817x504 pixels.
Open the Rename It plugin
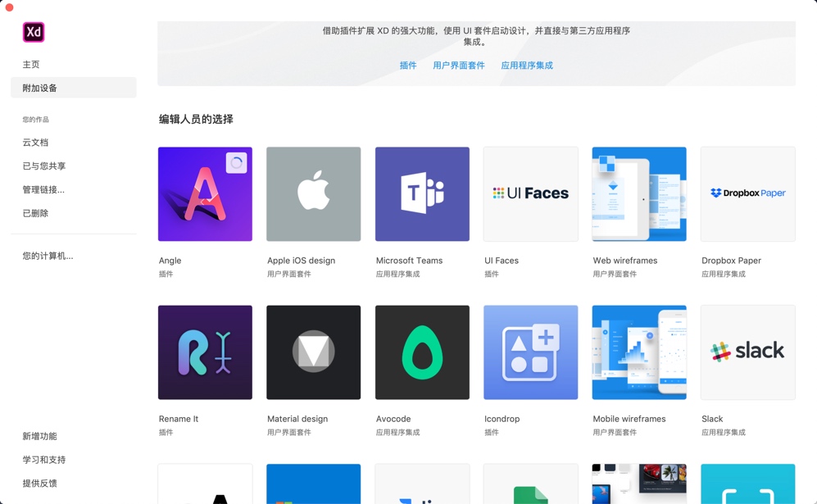pos(205,352)
